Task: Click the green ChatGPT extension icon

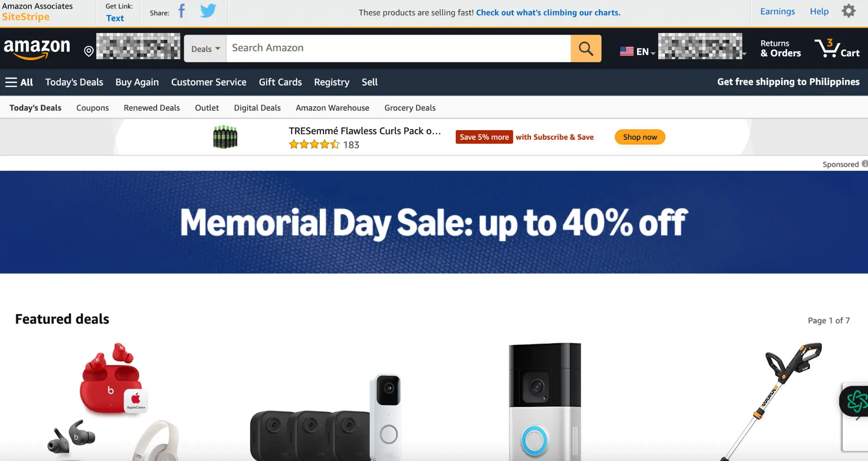Action: coord(856,401)
